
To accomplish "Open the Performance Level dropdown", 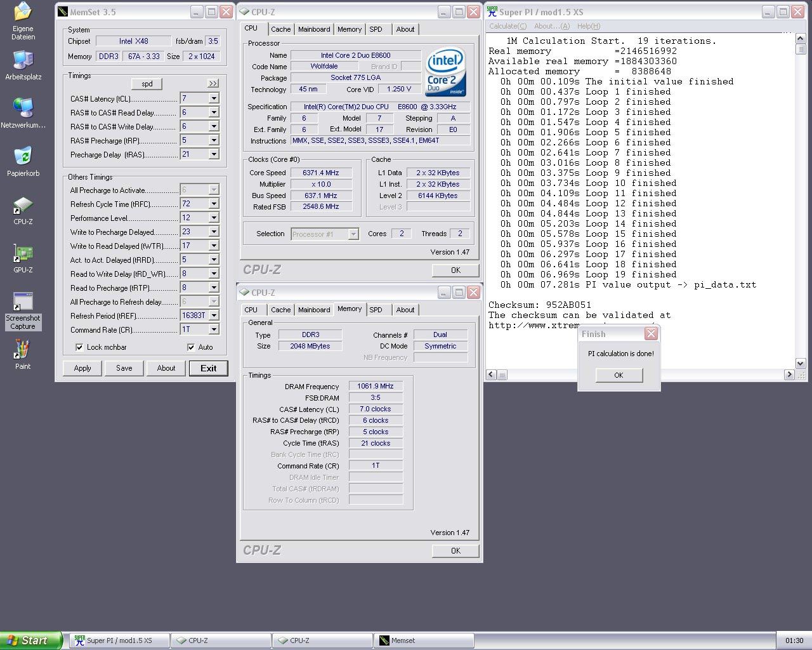I will 214,218.
